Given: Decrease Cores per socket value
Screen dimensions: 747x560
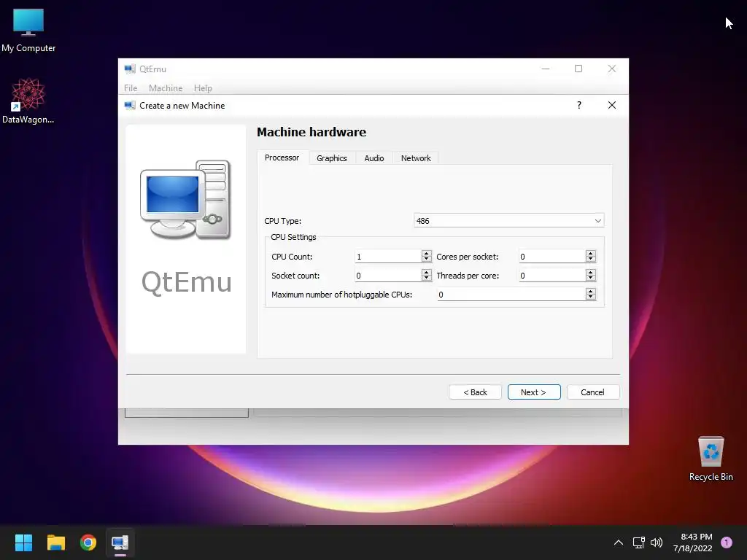Looking at the screenshot, I should coord(591,260).
